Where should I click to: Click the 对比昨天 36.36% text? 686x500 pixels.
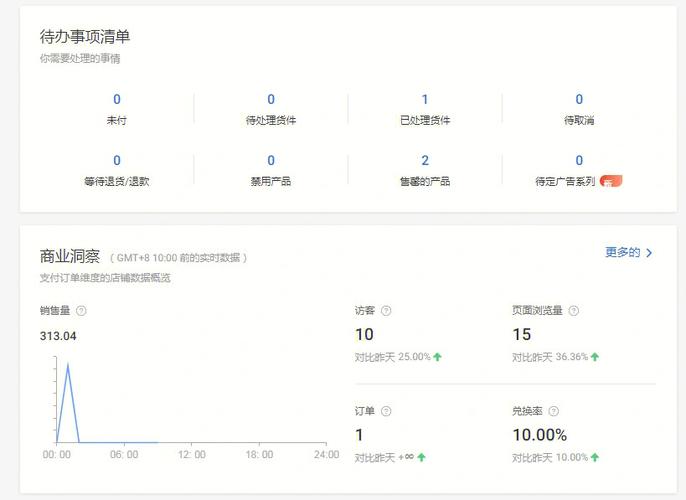(x=550, y=357)
